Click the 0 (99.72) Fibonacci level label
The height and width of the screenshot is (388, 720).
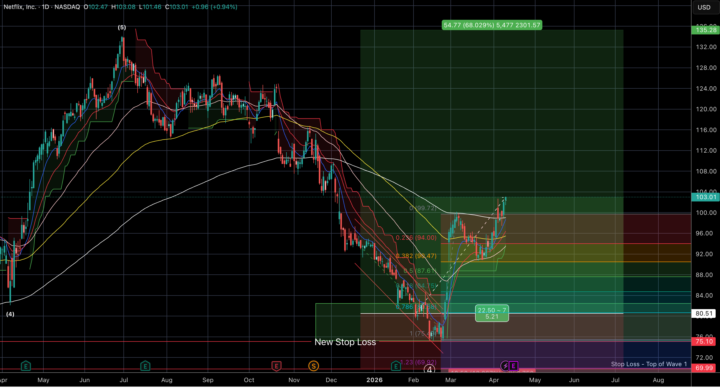tap(422, 208)
